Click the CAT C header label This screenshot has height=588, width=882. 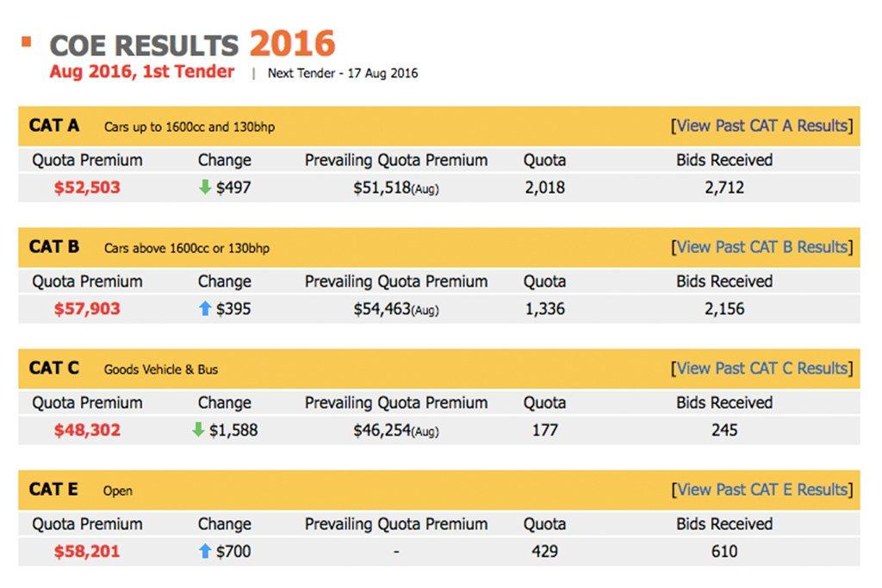(x=54, y=368)
